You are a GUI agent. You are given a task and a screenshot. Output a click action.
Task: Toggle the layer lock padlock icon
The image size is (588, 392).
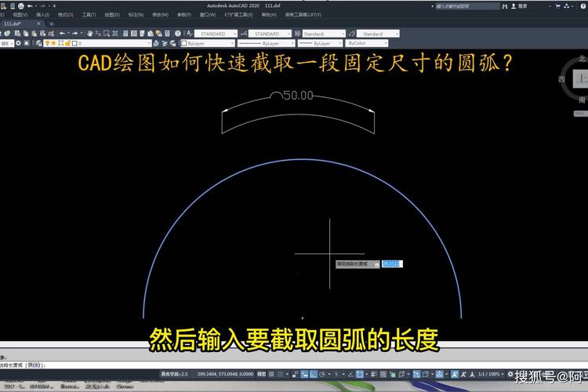[x=67, y=44]
